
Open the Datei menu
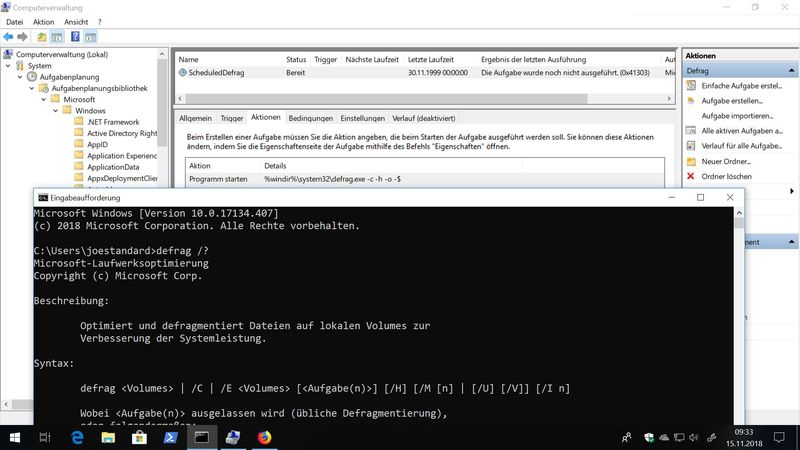14,22
